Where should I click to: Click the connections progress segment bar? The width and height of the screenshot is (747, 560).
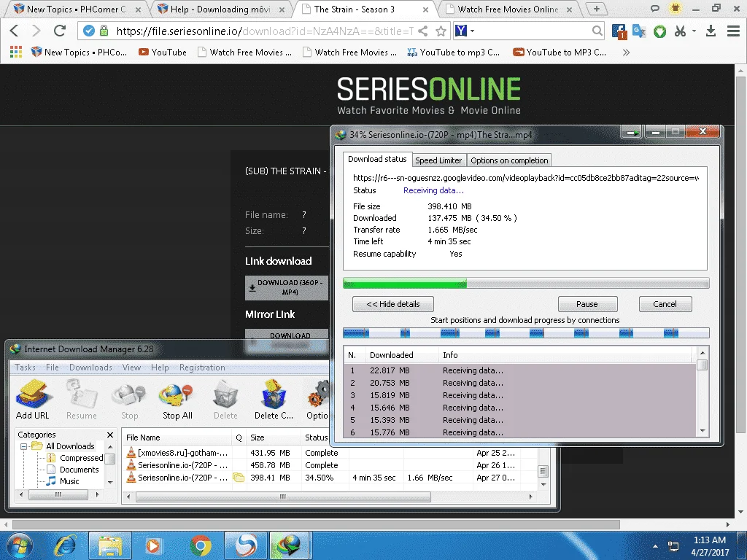tap(526, 332)
